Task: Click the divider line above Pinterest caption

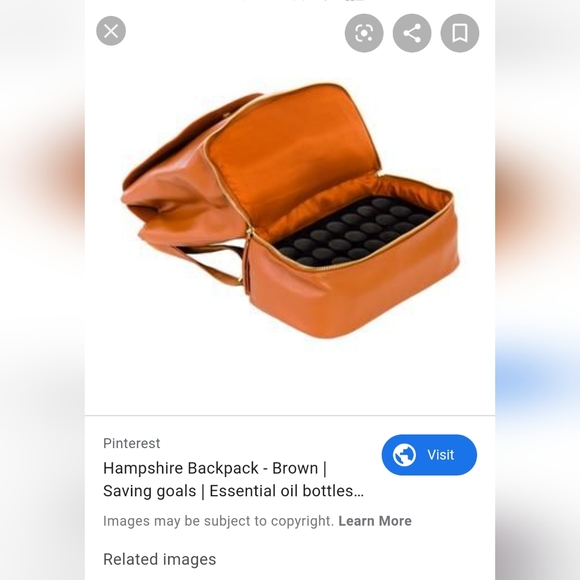Action: [x=290, y=415]
